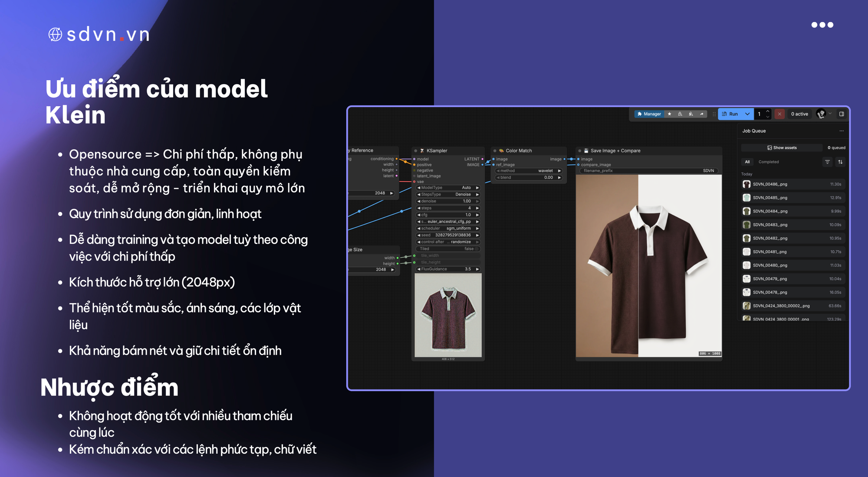Viewport: 868px width, 477px height.
Task: Click the KSampler polo shirt preview image
Action: tap(448, 315)
